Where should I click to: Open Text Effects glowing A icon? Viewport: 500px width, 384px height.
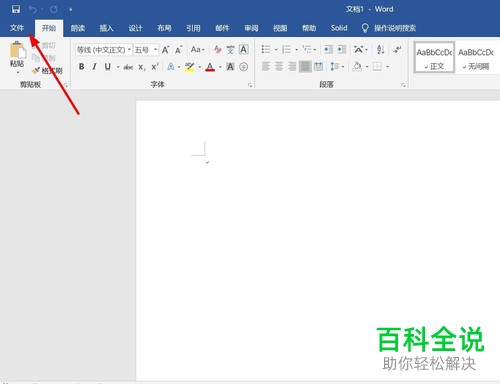(171, 67)
